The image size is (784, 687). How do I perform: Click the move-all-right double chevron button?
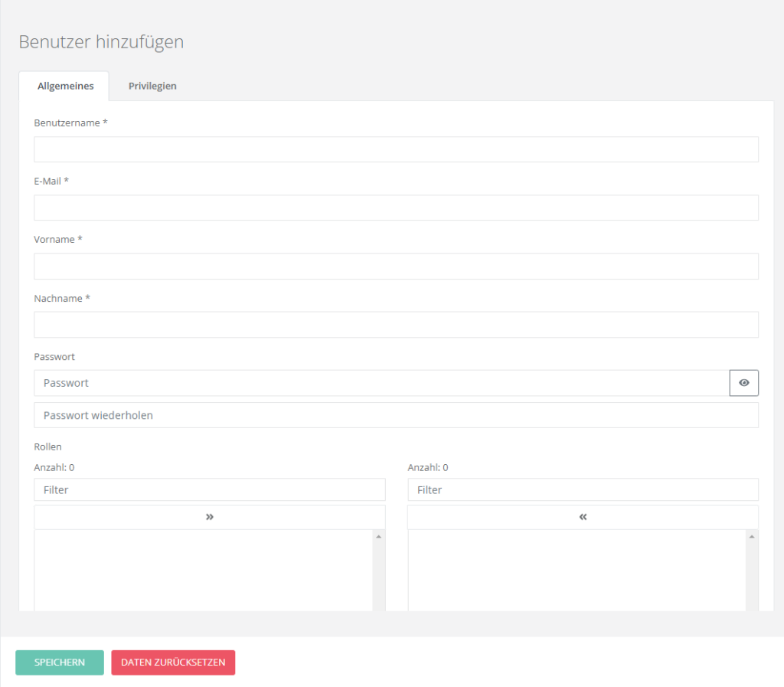pyautogui.click(x=209, y=517)
